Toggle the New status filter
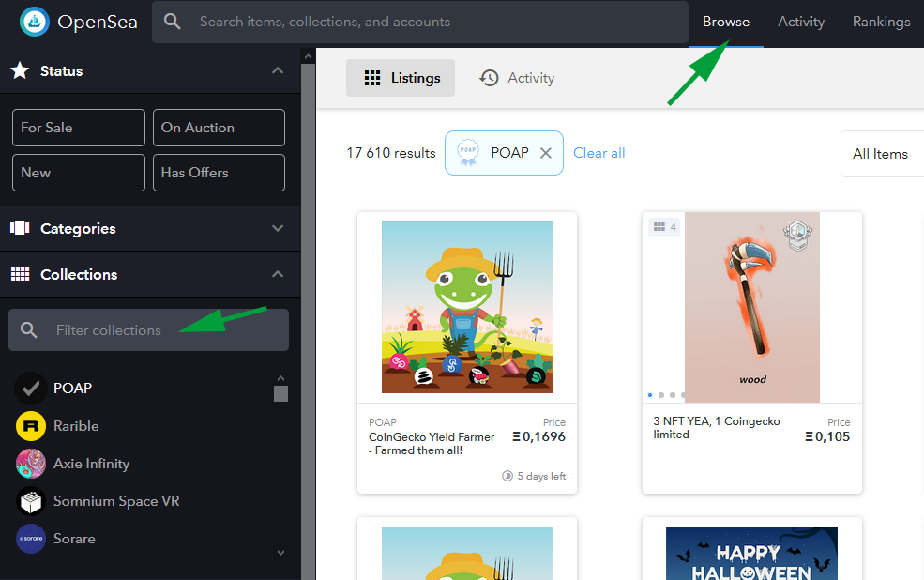Image resolution: width=924 pixels, height=580 pixels. point(79,173)
